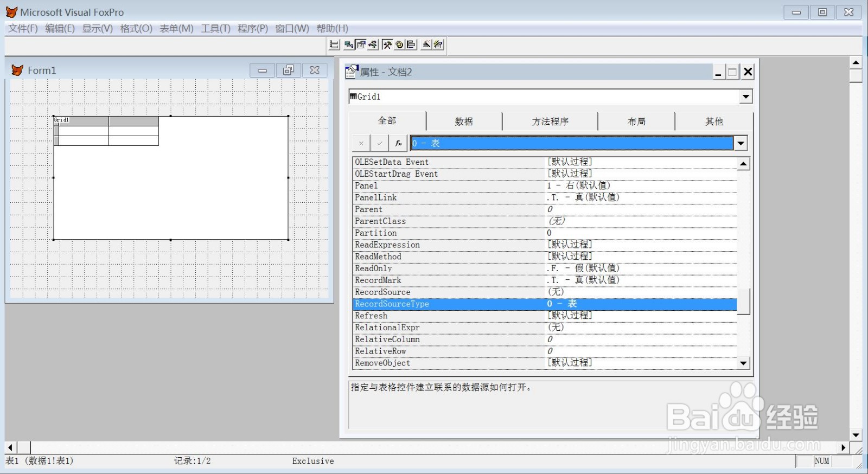
Task: Select the Panel property row
Action: pos(545,185)
